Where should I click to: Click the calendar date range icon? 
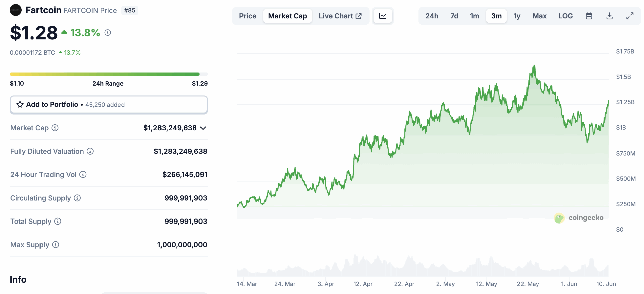pyautogui.click(x=589, y=16)
